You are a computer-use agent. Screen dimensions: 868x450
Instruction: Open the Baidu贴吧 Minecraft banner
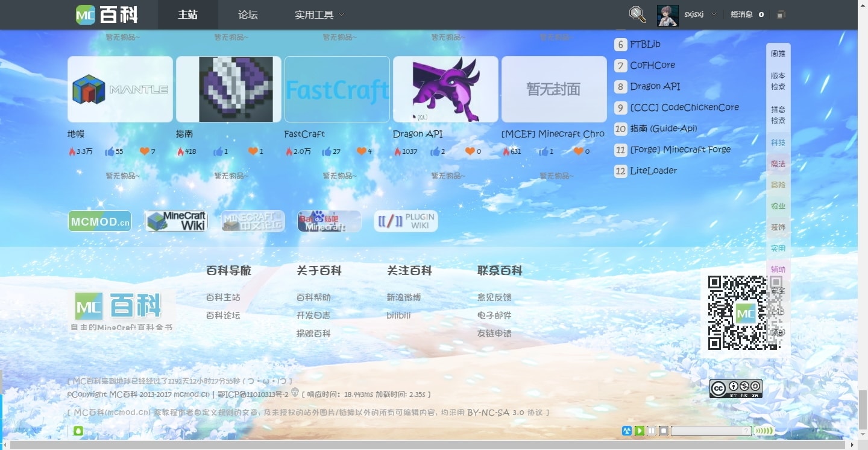[329, 221]
